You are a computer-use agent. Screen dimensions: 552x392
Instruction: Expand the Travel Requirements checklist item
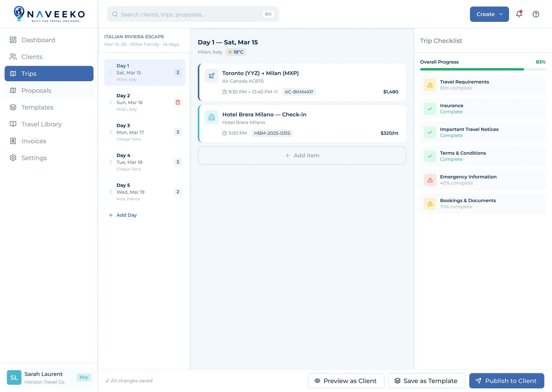(483, 85)
